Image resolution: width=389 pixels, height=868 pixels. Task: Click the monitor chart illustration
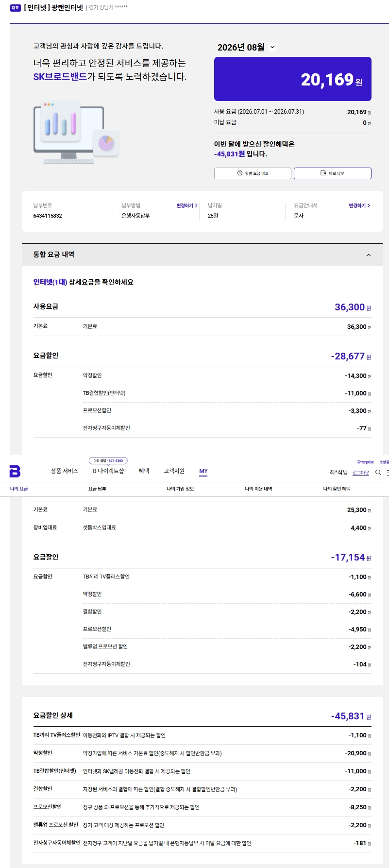(76, 132)
